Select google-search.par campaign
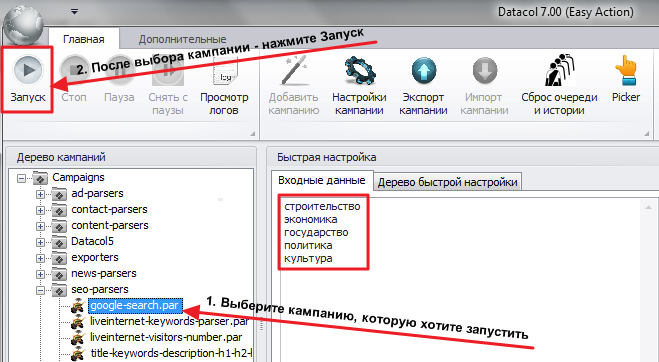This screenshot has height=362, width=659. coord(135,306)
